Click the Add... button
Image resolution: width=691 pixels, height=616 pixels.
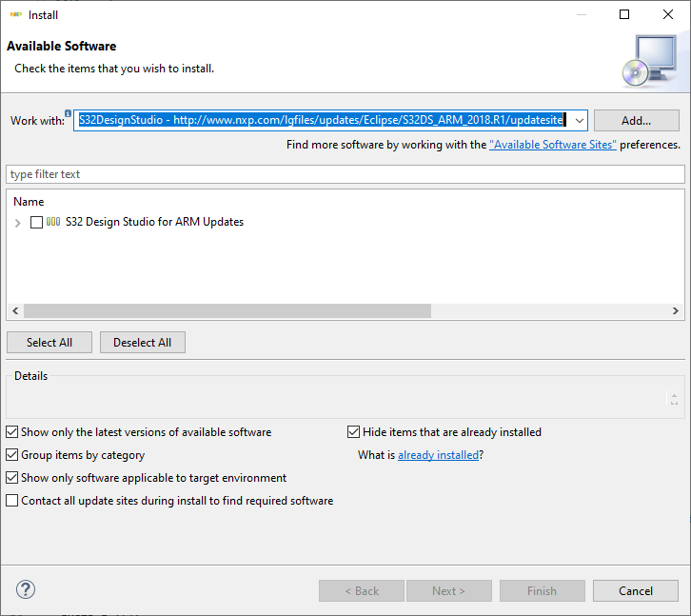pos(637,120)
